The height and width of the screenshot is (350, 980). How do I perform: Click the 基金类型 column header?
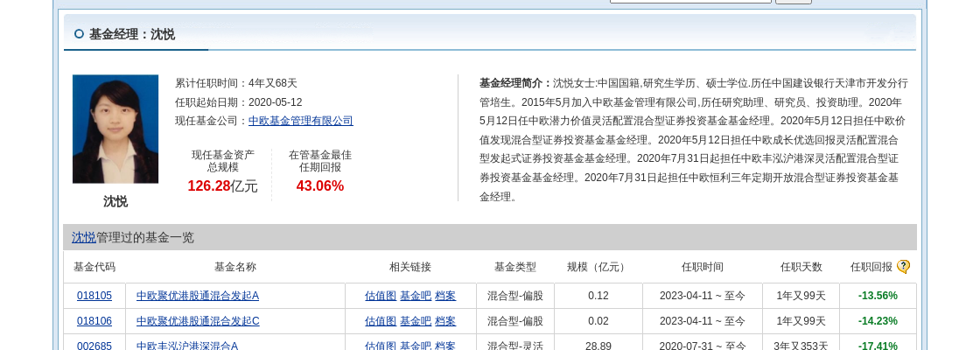(x=515, y=267)
